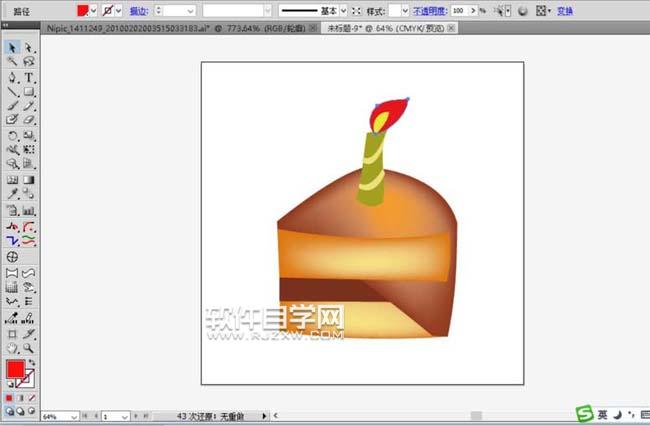
Task: Switch to second screen mode button
Action: point(20,411)
